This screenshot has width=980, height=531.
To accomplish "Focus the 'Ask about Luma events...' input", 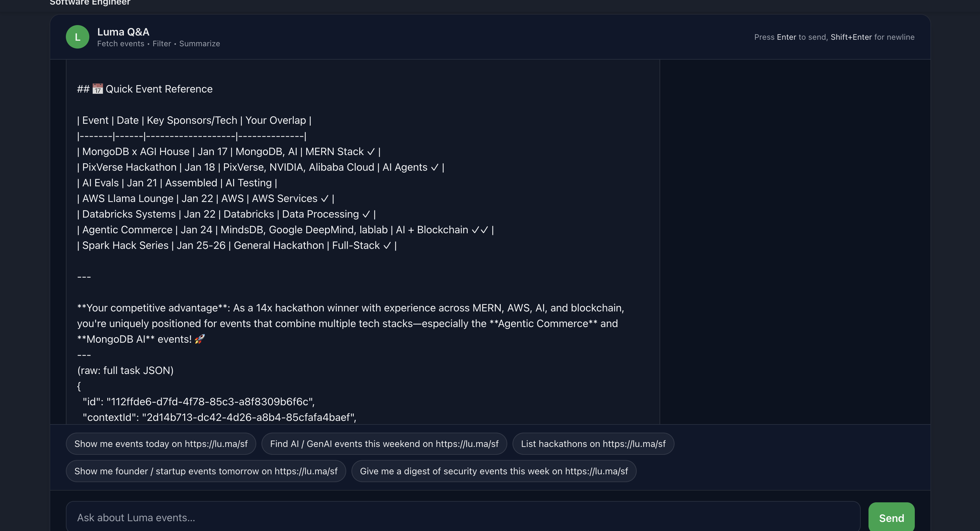I will (463, 517).
